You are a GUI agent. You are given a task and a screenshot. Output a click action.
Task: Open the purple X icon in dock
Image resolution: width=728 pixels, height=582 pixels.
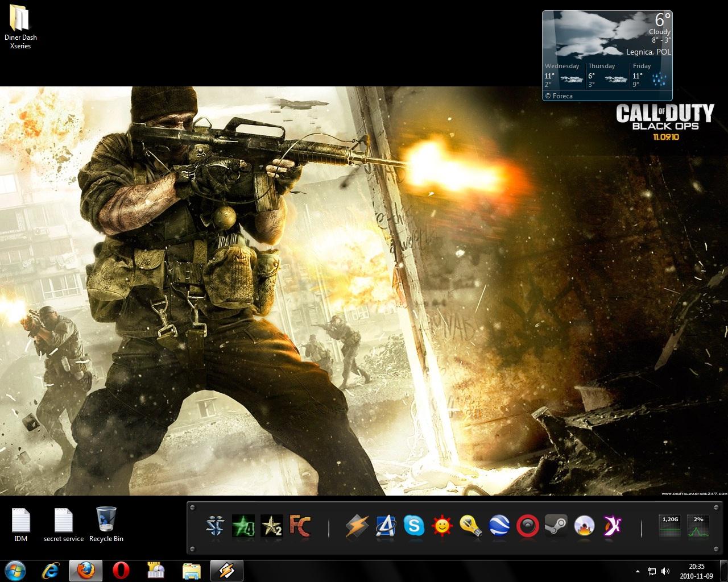click(x=613, y=526)
